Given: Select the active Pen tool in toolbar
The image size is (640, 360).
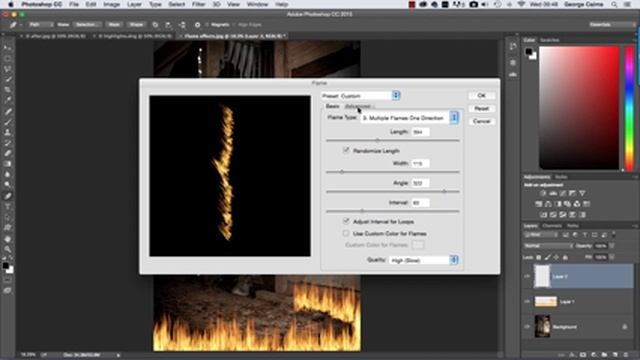Looking at the screenshot, I should pos(7,196).
